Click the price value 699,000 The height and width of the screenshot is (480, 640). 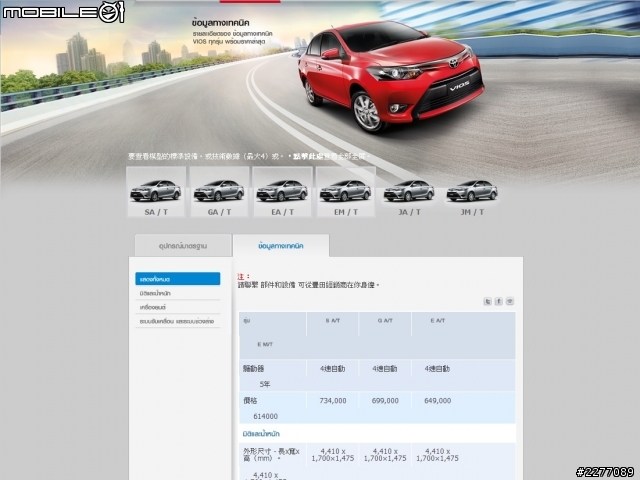point(385,401)
